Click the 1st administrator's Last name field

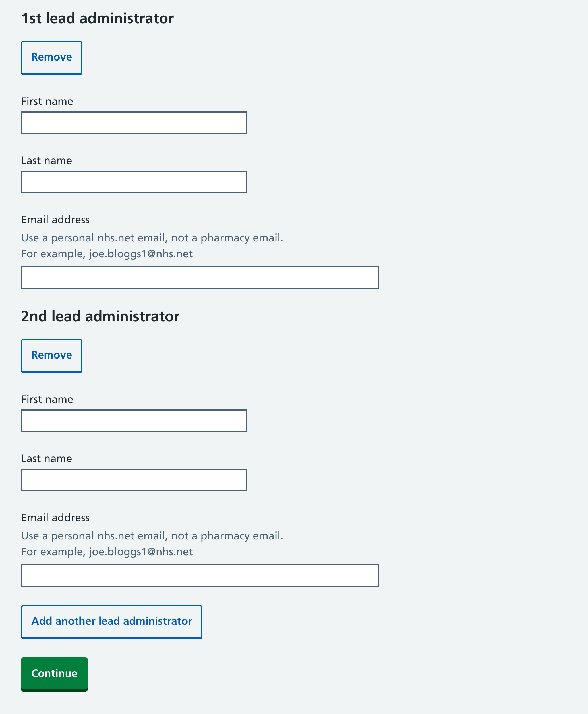coord(134,182)
